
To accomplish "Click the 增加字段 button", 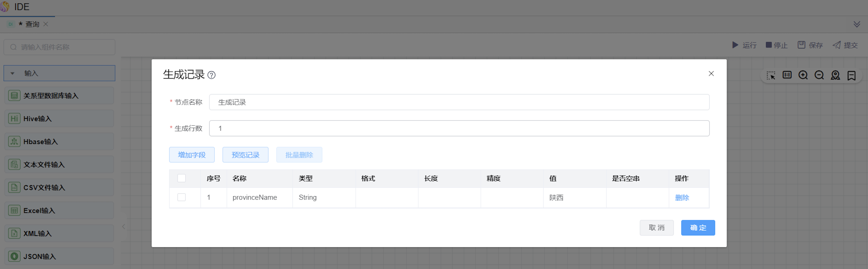I will pyautogui.click(x=192, y=155).
